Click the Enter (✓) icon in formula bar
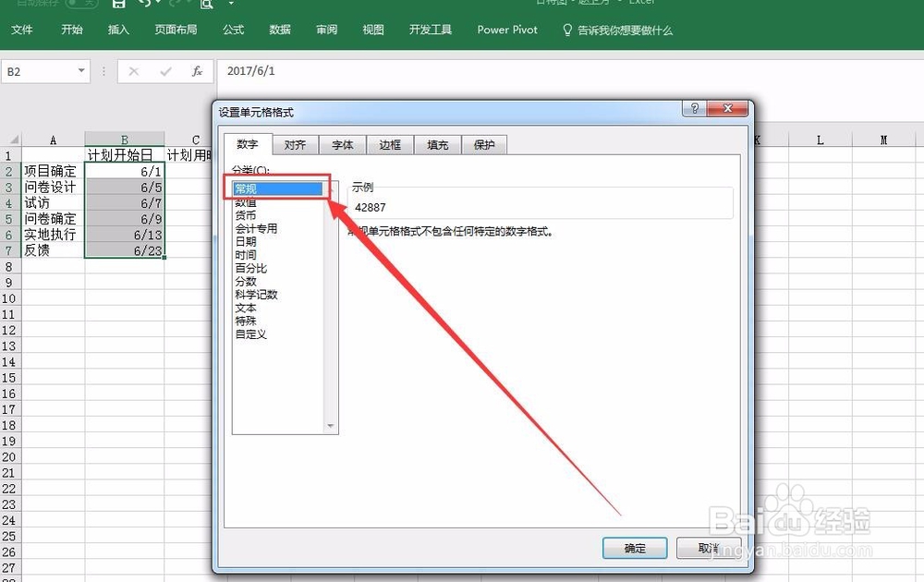This screenshot has height=582, width=924. click(x=164, y=72)
